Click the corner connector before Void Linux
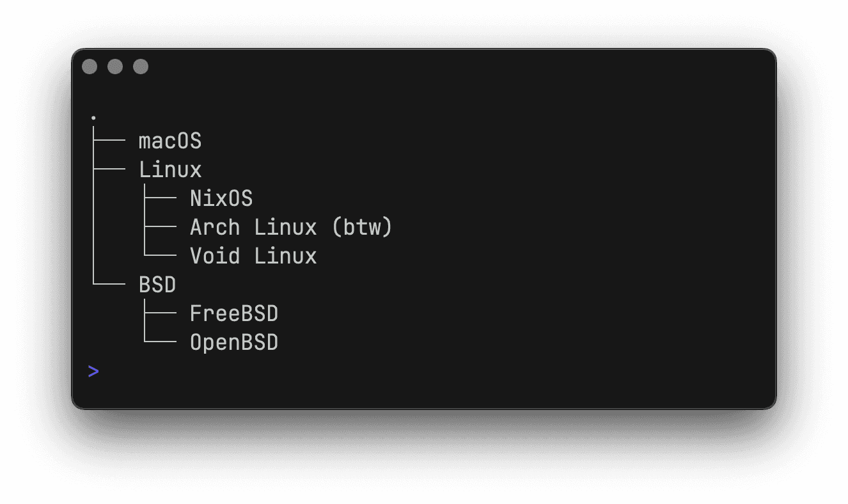This screenshot has width=848, height=504. 160,255
